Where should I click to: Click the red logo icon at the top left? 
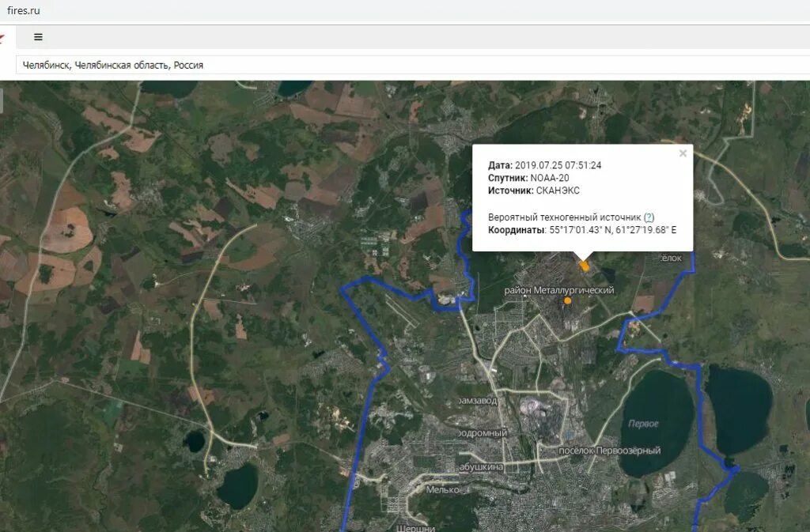[2, 38]
